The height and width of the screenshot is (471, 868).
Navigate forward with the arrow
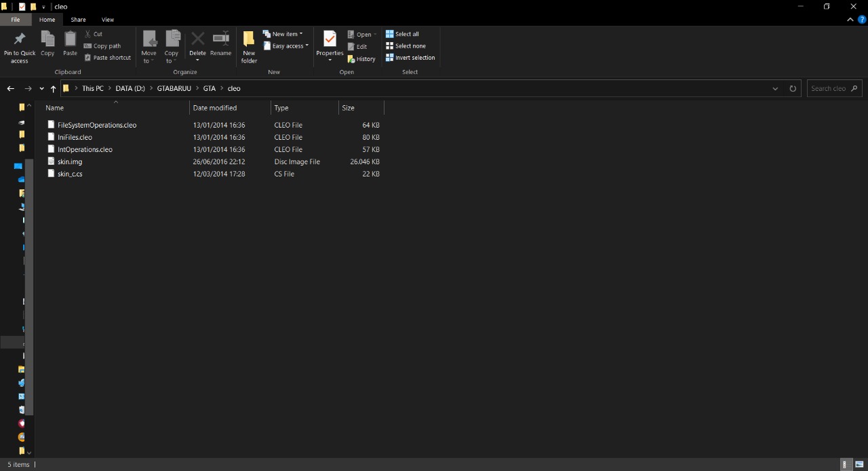28,88
